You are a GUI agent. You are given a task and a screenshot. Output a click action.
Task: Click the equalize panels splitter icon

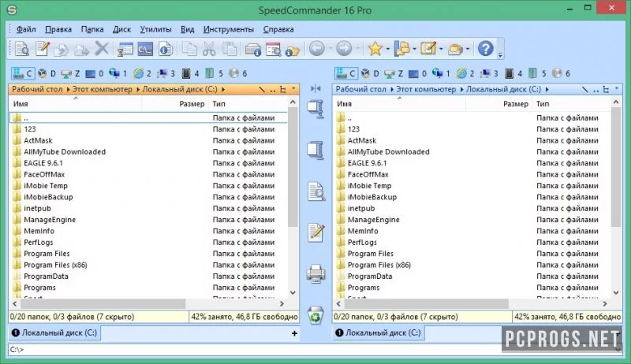click(x=315, y=88)
